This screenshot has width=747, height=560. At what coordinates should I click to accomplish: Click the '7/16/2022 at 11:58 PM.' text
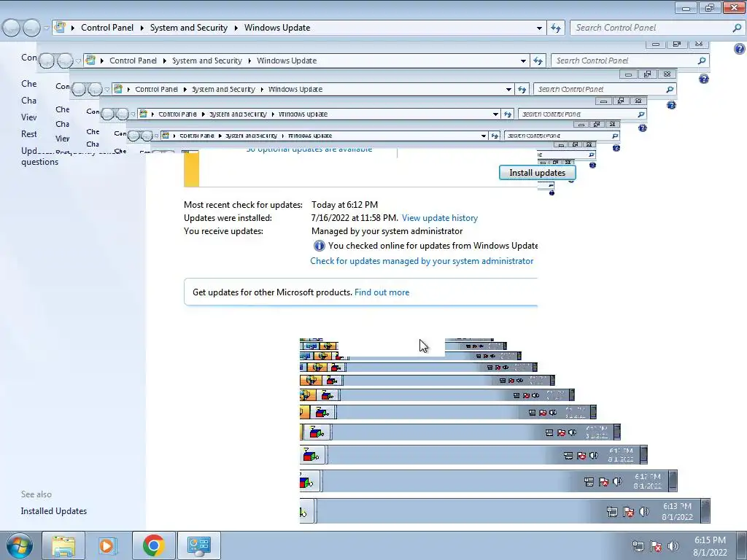click(355, 218)
